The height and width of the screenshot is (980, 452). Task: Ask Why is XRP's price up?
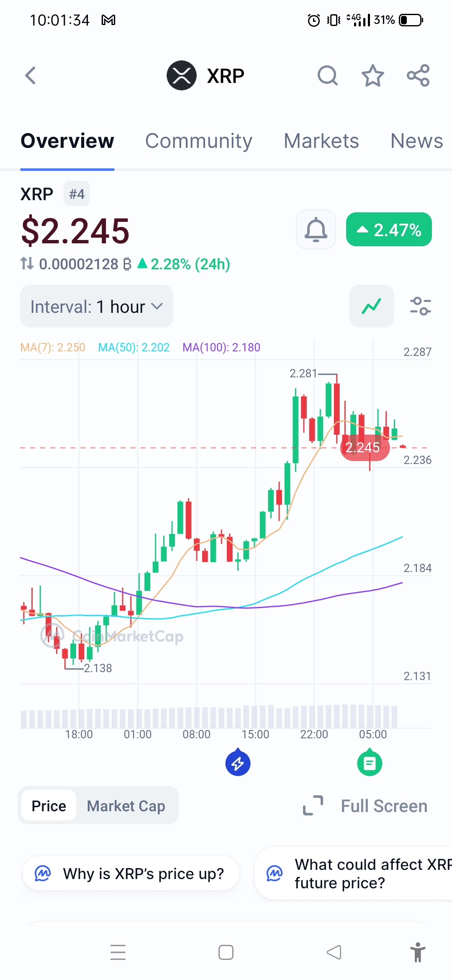click(x=131, y=874)
